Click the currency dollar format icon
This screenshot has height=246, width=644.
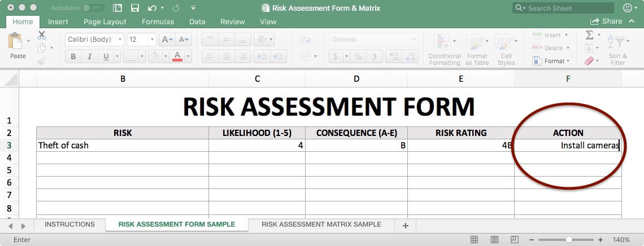[336, 56]
